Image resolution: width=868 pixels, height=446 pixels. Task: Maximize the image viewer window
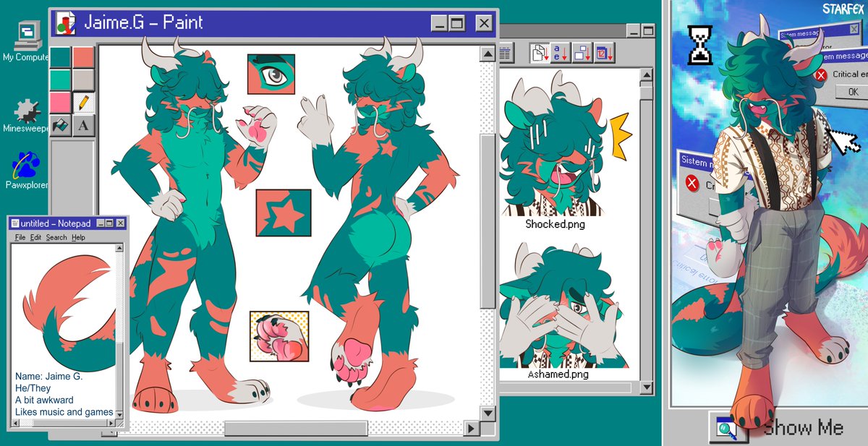tap(647, 30)
